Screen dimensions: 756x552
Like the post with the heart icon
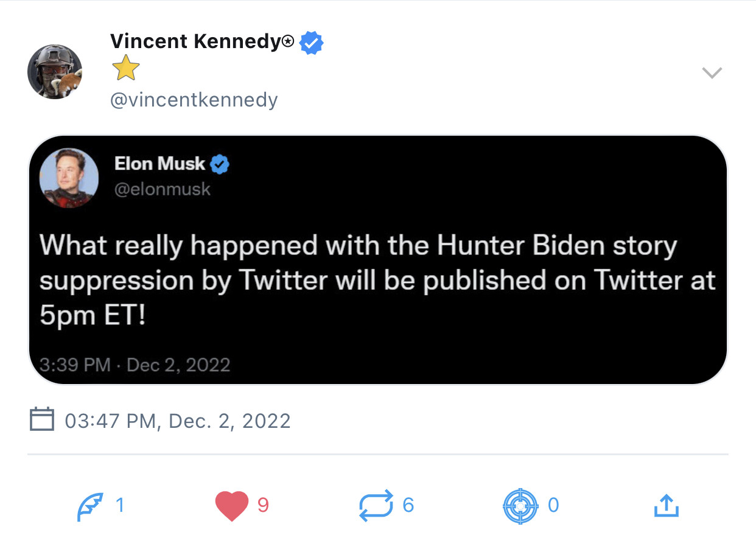[232, 506]
